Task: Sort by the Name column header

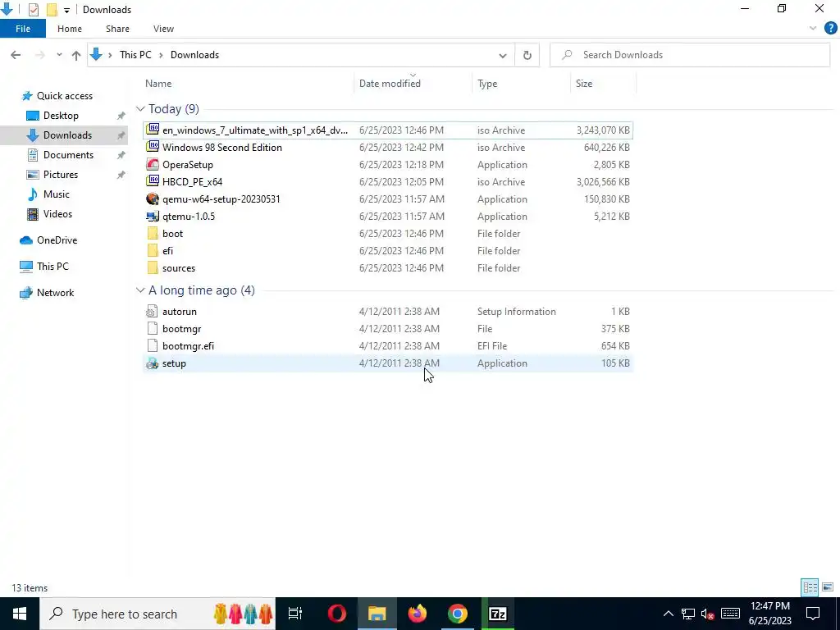Action: [158, 84]
